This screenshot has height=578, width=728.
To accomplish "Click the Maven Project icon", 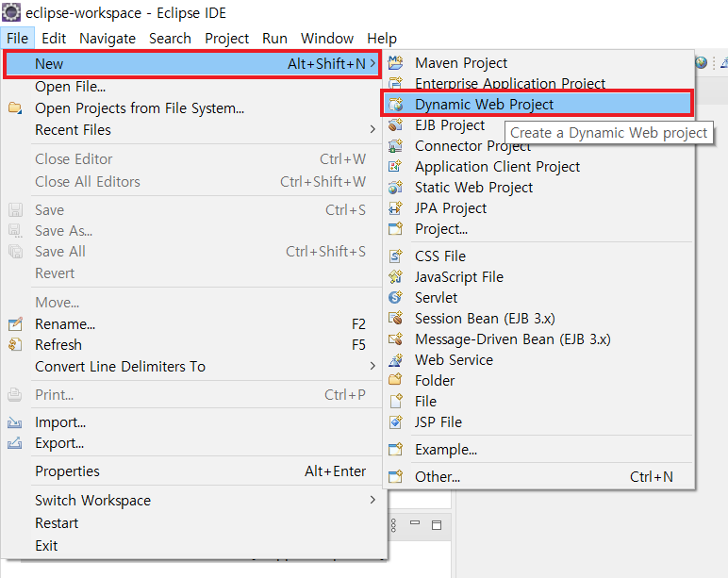I will pos(395,62).
